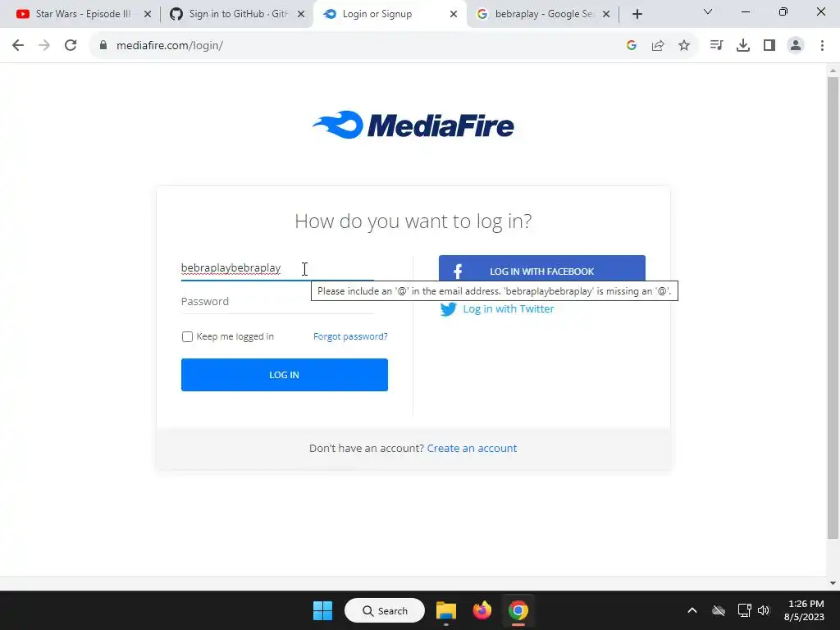Switch to bebraplay Google Search tab
The width and height of the screenshot is (840, 630).
pyautogui.click(x=542, y=14)
